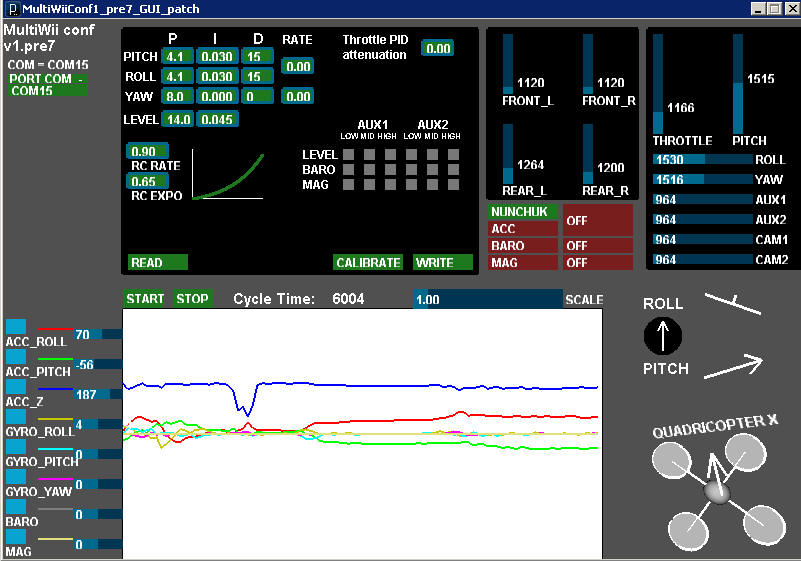This screenshot has width=801, height=561.
Task: Click the ROLL I value 0.030
Action: point(217,76)
